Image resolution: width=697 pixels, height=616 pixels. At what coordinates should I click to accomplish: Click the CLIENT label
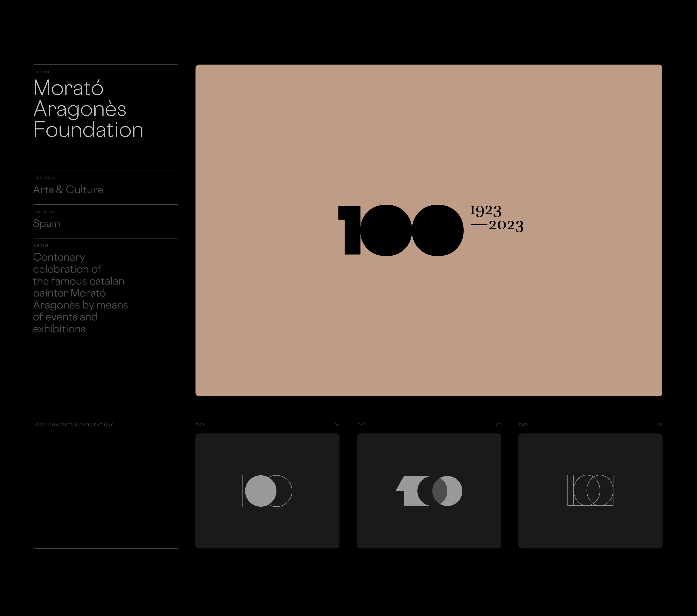coord(42,72)
